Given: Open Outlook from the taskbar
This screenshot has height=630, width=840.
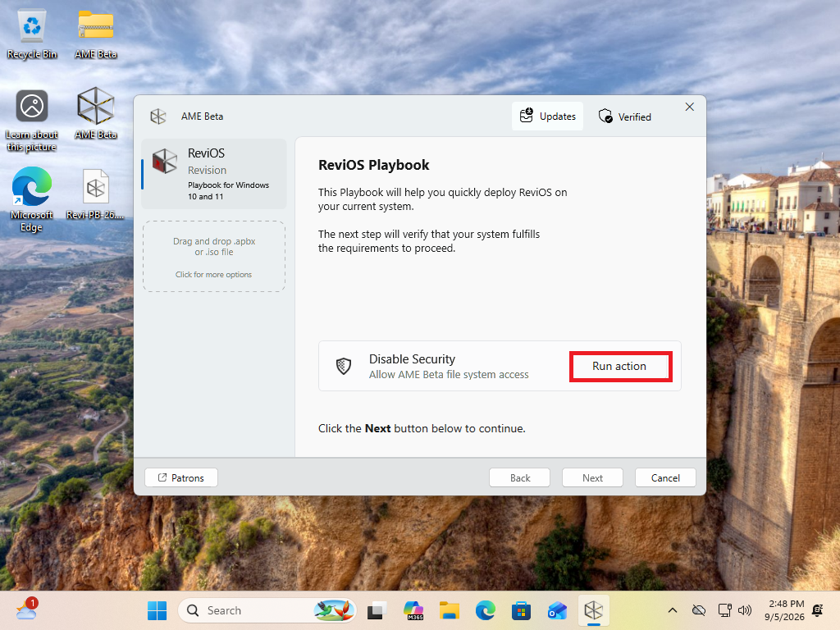Looking at the screenshot, I should point(557,610).
